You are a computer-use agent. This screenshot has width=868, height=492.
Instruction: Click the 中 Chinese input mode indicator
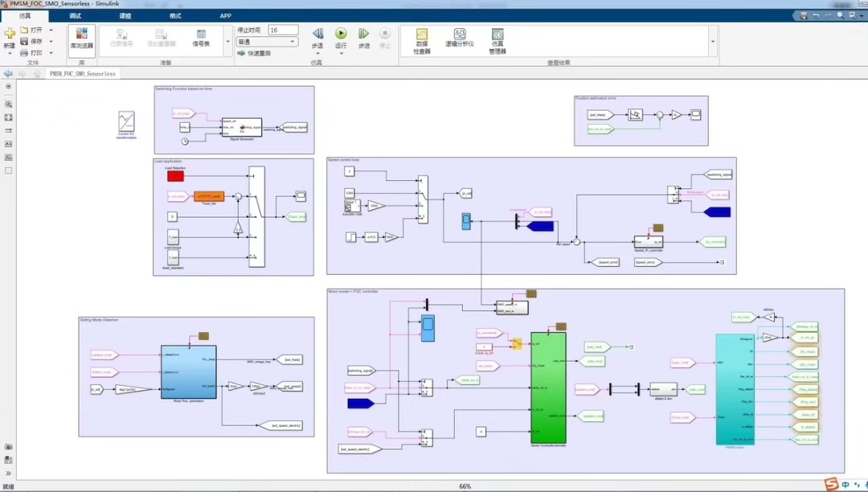845,485
